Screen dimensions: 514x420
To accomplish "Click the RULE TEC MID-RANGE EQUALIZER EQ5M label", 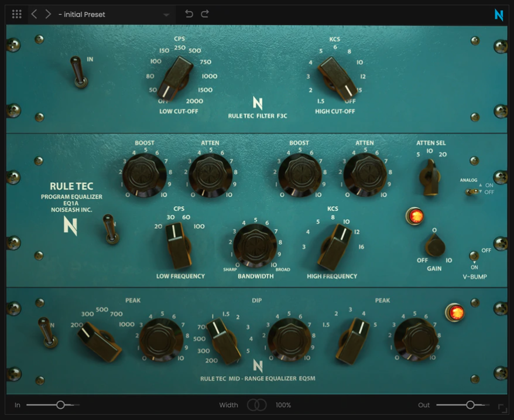I will point(258,378).
